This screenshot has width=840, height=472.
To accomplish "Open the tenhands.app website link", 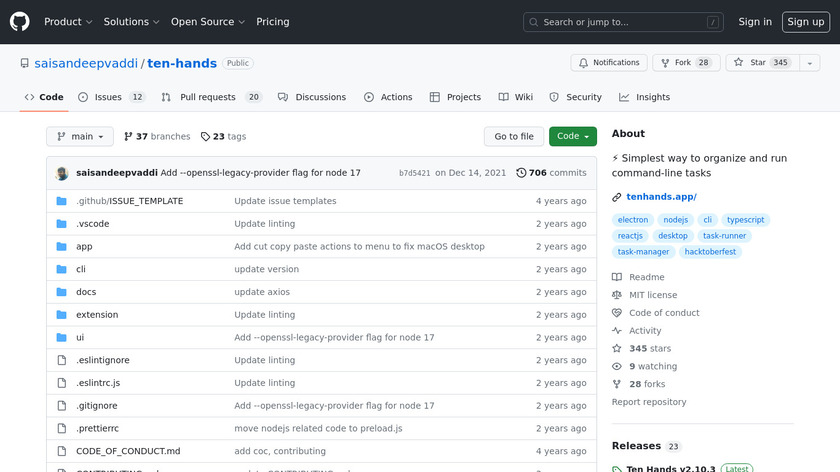I will [661, 197].
